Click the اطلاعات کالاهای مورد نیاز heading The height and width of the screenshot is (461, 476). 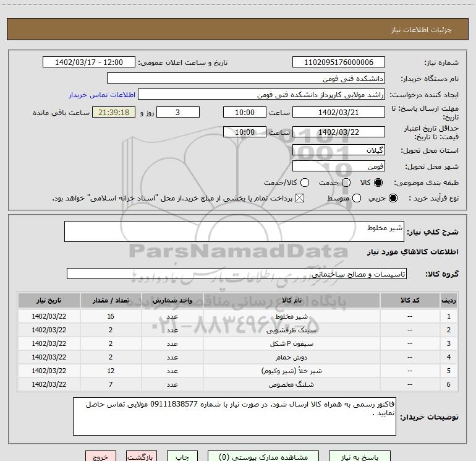(x=412, y=252)
